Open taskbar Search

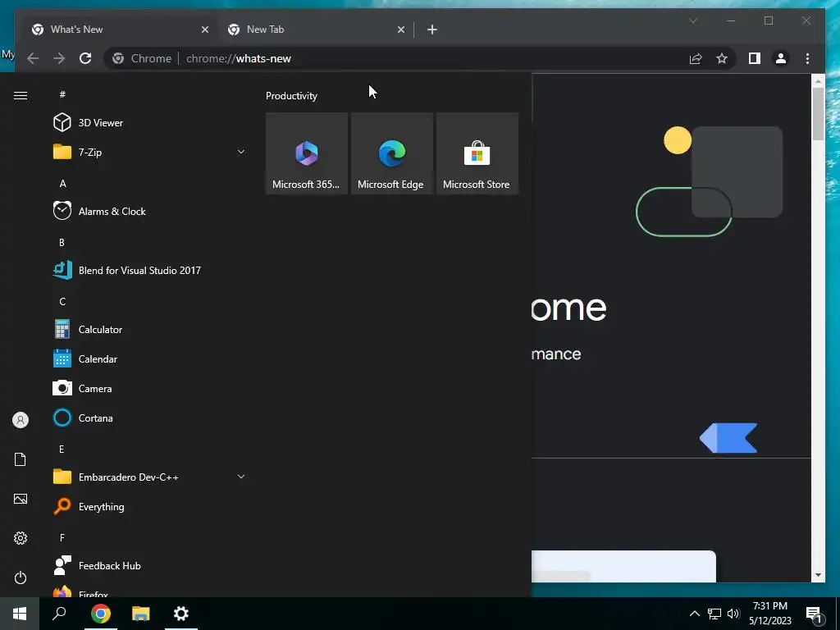(x=59, y=614)
